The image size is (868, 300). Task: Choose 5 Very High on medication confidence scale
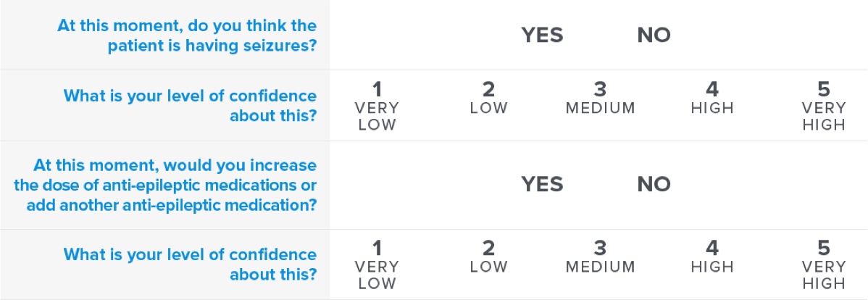click(x=824, y=264)
